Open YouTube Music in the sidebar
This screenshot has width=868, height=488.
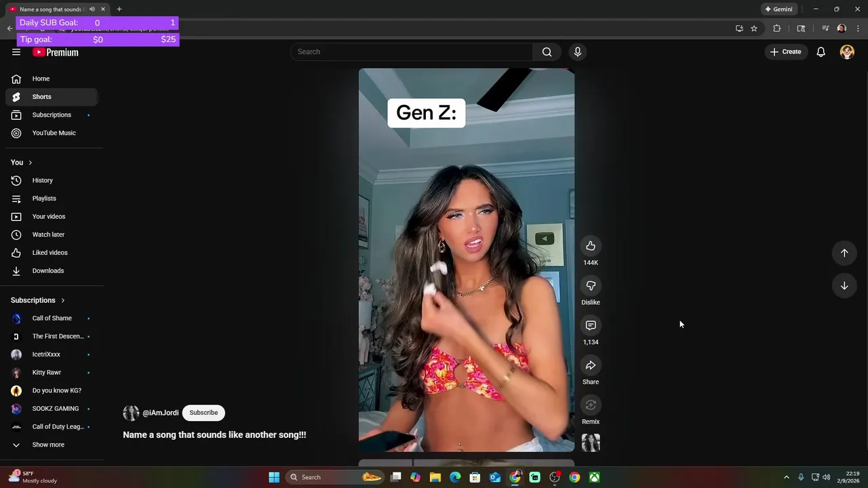pos(52,133)
